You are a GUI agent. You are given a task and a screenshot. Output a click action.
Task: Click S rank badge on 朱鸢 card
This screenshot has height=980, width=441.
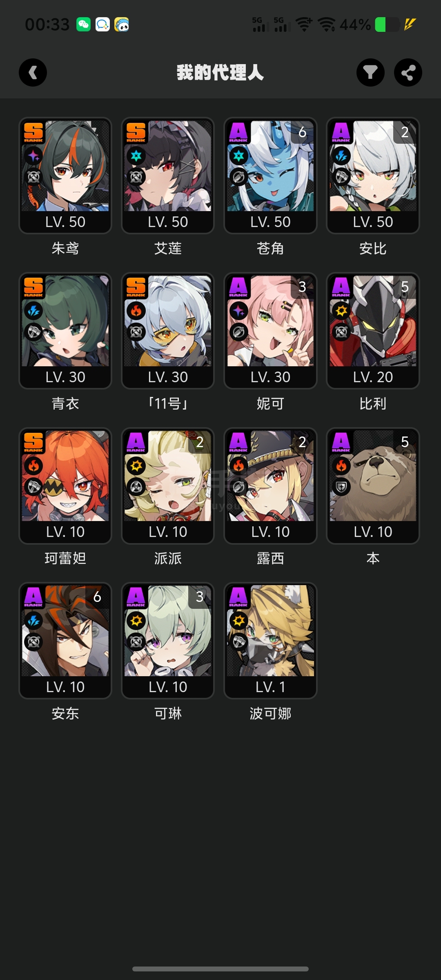tap(33, 132)
